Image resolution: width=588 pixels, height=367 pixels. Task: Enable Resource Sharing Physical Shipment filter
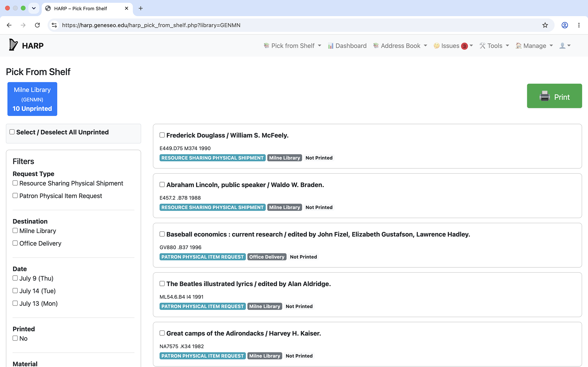[x=15, y=183]
